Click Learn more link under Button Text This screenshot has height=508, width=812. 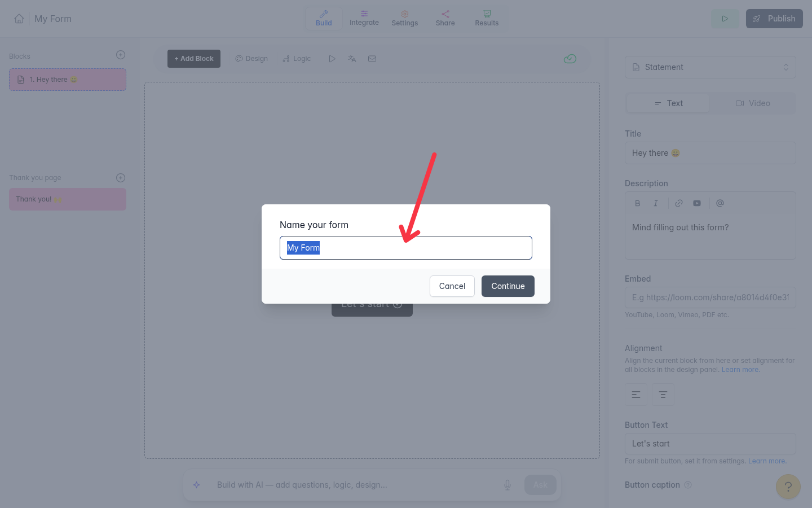[x=766, y=461]
